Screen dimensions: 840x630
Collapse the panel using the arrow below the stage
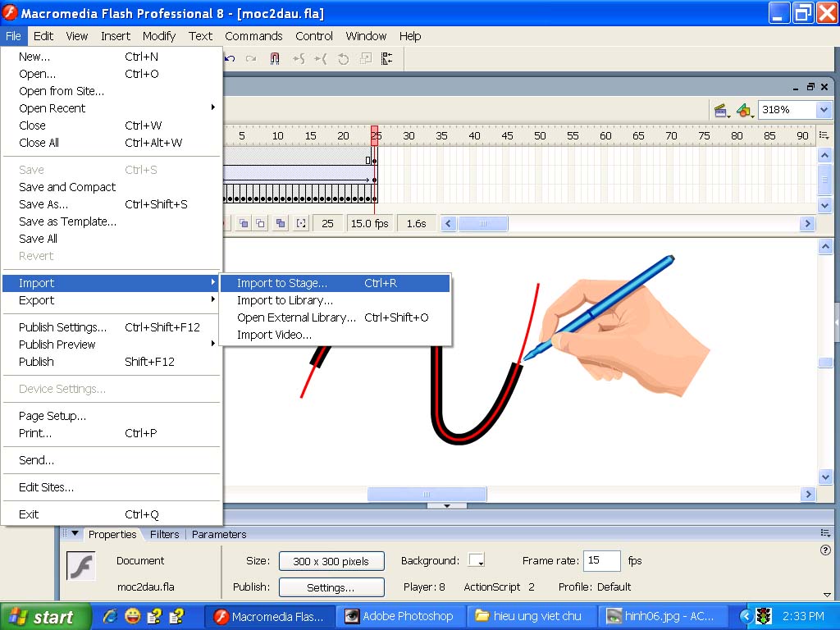(x=447, y=505)
